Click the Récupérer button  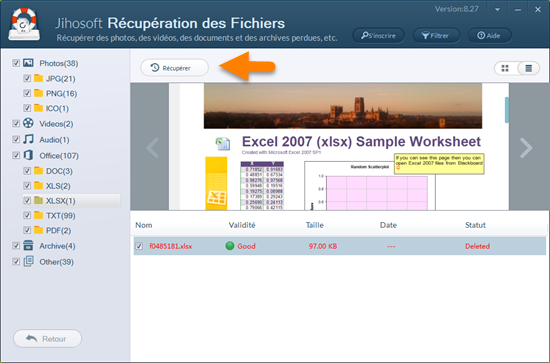[x=174, y=68]
